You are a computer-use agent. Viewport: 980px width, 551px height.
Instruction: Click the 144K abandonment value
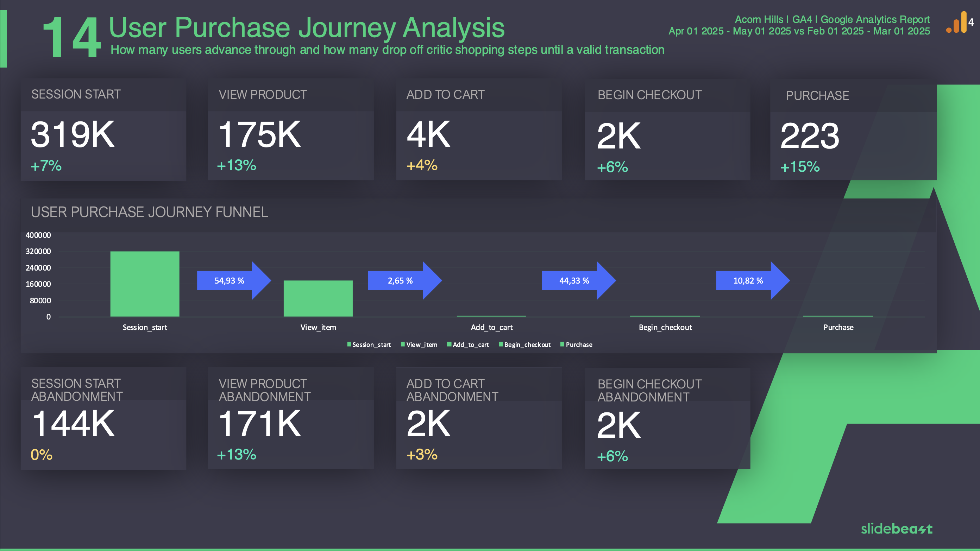tap(73, 423)
